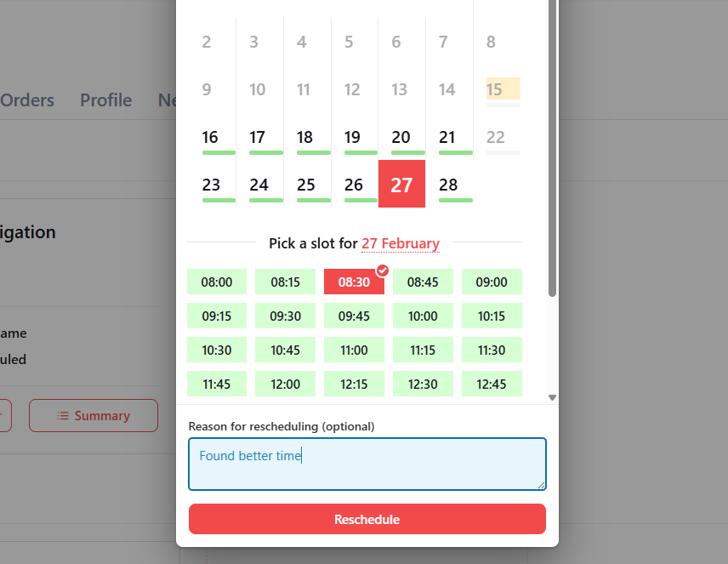Switch to the Orders tab
The width and height of the screenshot is (728, 564).
(x=27, y=100)
